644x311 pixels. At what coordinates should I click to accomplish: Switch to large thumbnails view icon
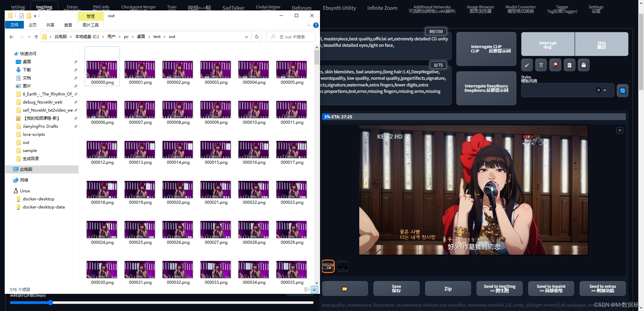[x=315, y=289]
